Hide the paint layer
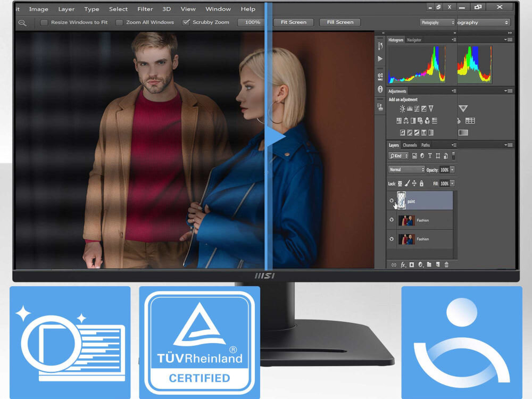 (x=392, y=201)
